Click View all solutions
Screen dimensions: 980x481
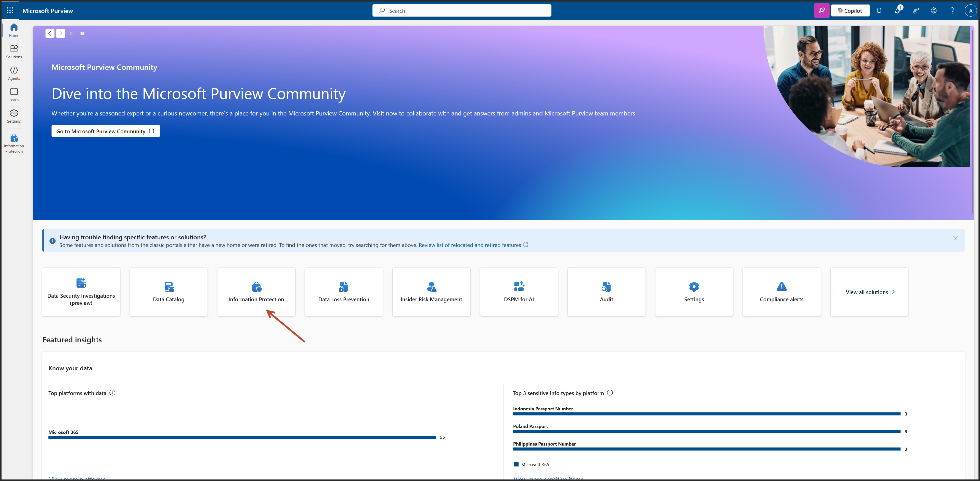click(870, 292)
